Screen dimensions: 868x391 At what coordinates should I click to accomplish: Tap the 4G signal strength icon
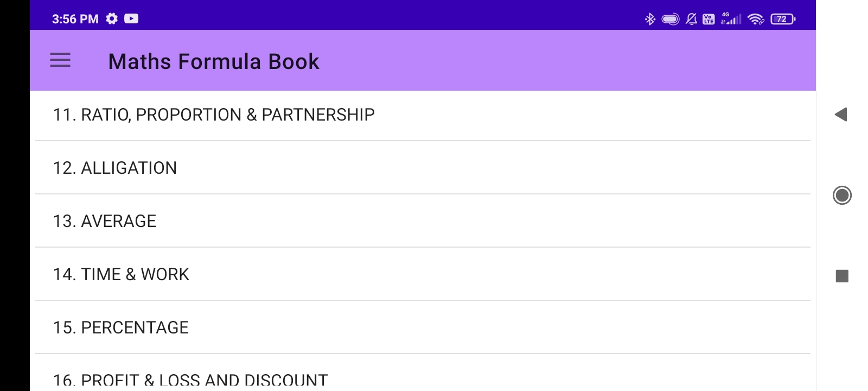[731, 19]
